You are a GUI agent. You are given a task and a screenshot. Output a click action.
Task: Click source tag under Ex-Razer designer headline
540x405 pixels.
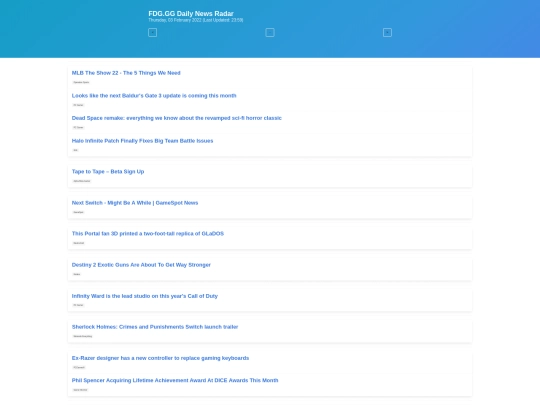[x=79, y=367]
